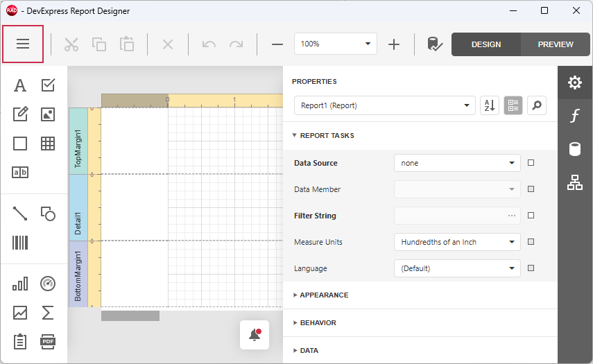Click the Undo arrow icon

coord(209,44)
